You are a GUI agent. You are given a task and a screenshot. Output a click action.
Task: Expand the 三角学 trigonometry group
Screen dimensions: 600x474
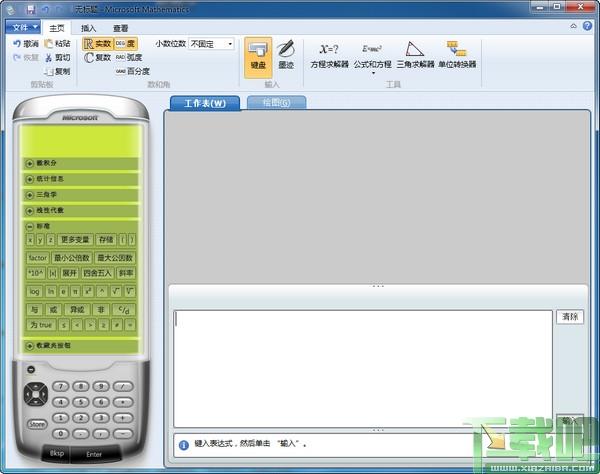click(82, 195)
